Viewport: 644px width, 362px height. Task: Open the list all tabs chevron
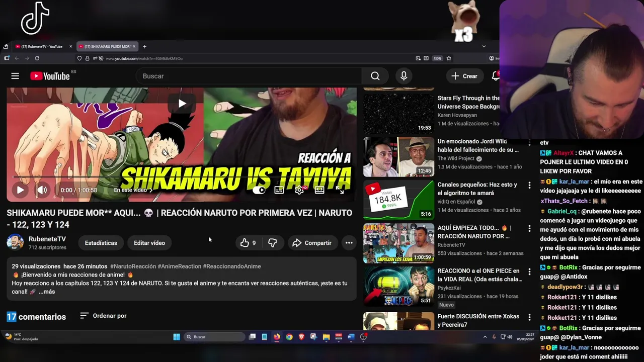[484, 46]
